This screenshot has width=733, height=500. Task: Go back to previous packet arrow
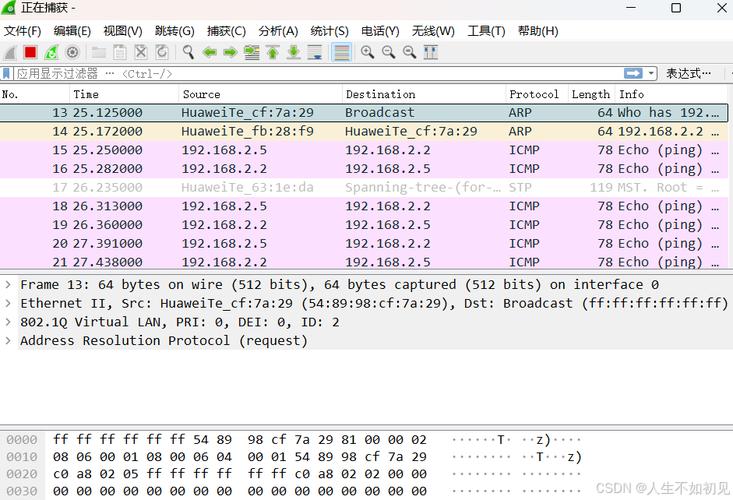209,52
